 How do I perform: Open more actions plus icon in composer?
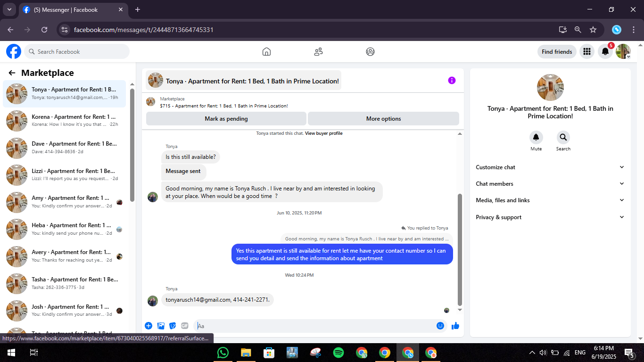pyautogui.click(x=149, y=326)
